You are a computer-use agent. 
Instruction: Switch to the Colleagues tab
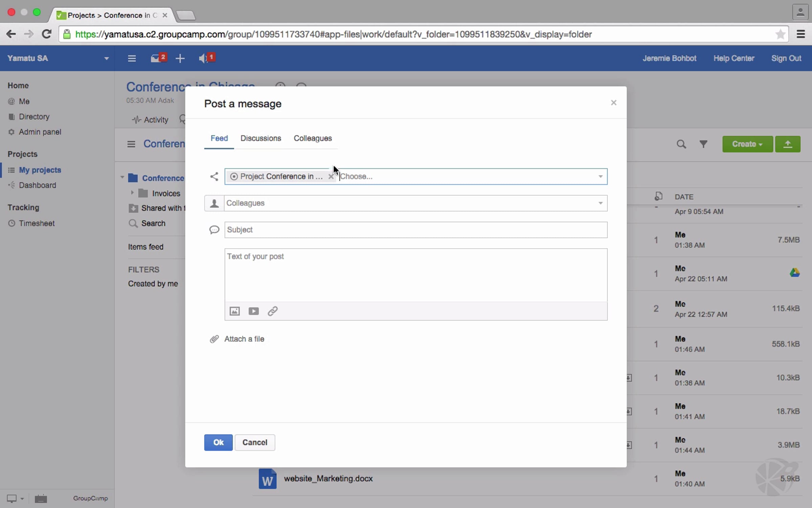pyautogui.click(x=313, y=138)
